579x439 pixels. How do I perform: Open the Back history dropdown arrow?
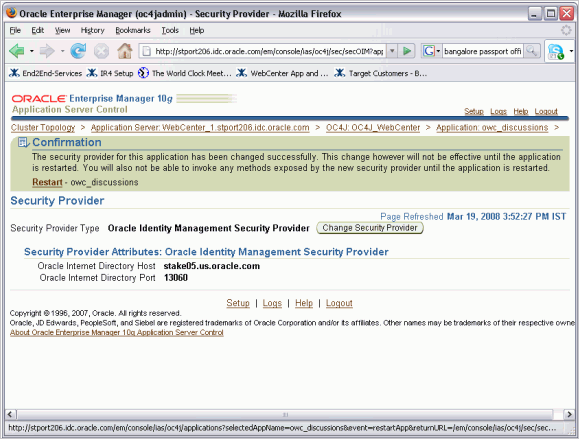tap(32, 51)
